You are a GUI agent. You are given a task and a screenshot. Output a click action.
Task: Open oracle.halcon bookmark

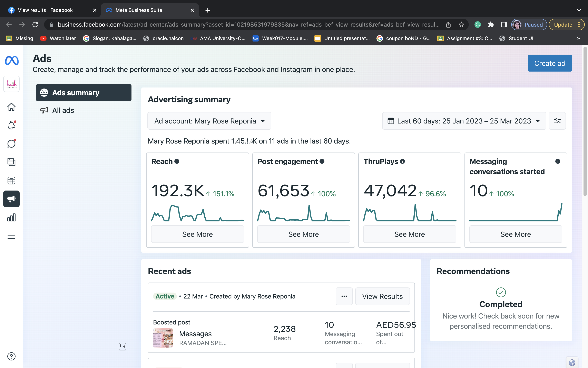[x=163, y=38]
